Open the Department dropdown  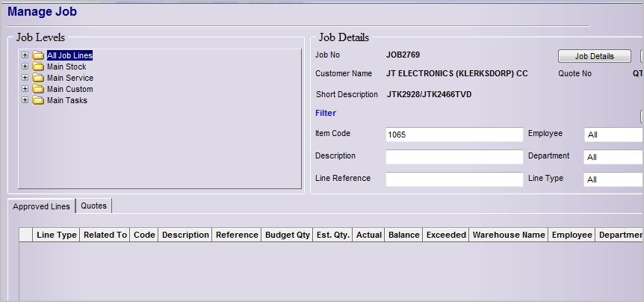click(x=613, y=157)
